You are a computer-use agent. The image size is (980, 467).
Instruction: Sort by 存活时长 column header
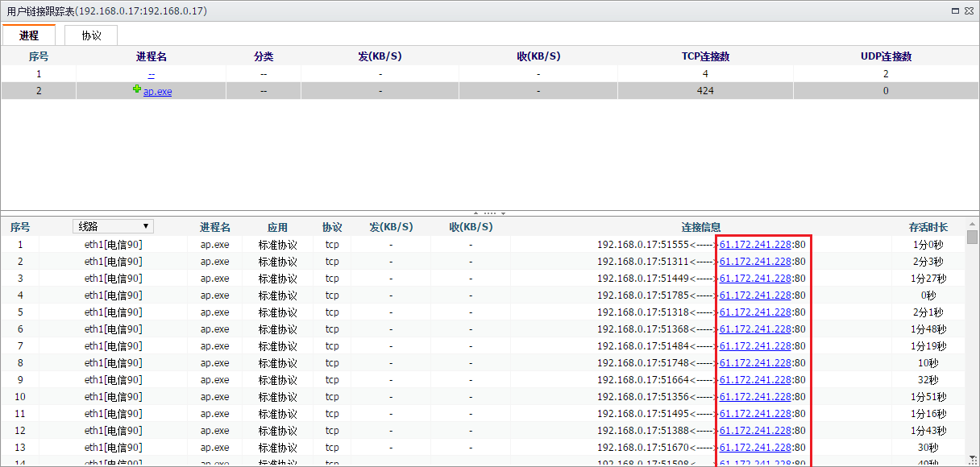click(928, 227)
